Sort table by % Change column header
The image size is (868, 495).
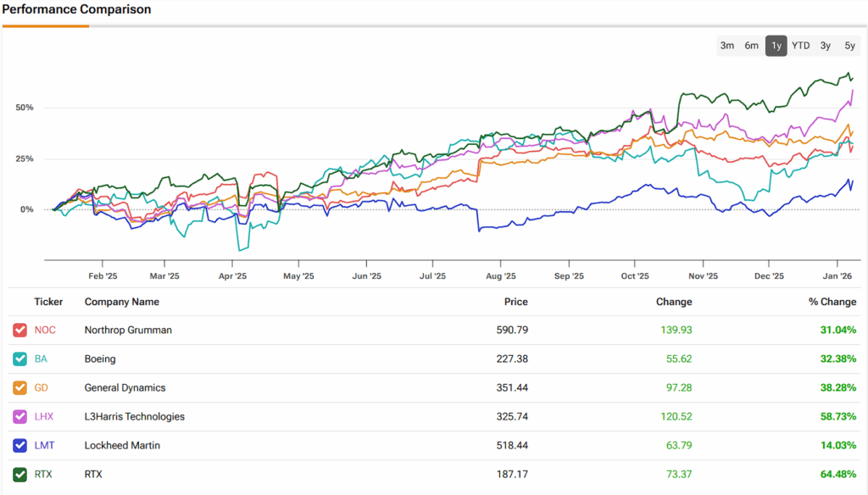[x=831, y=302]
